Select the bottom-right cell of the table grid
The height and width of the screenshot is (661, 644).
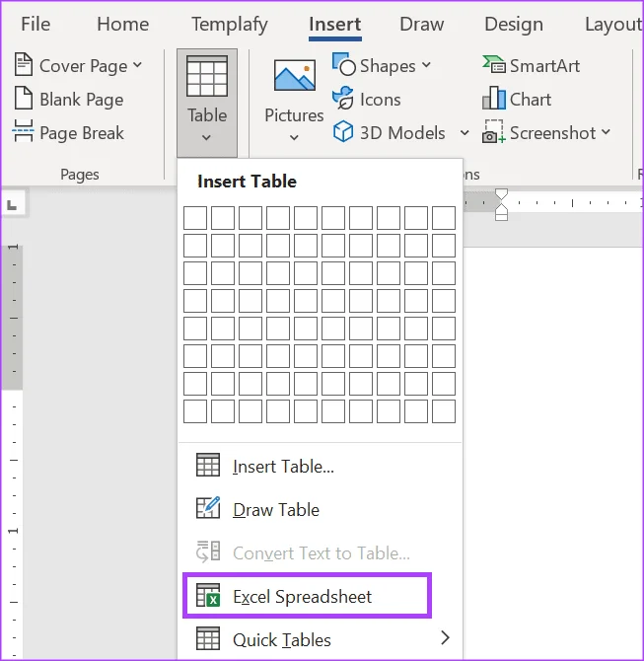[x=444, y=411]
